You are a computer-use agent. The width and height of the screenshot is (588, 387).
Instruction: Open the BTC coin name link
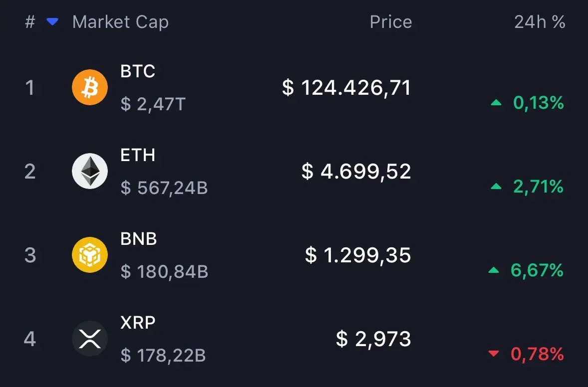click(x=138, y=71)
